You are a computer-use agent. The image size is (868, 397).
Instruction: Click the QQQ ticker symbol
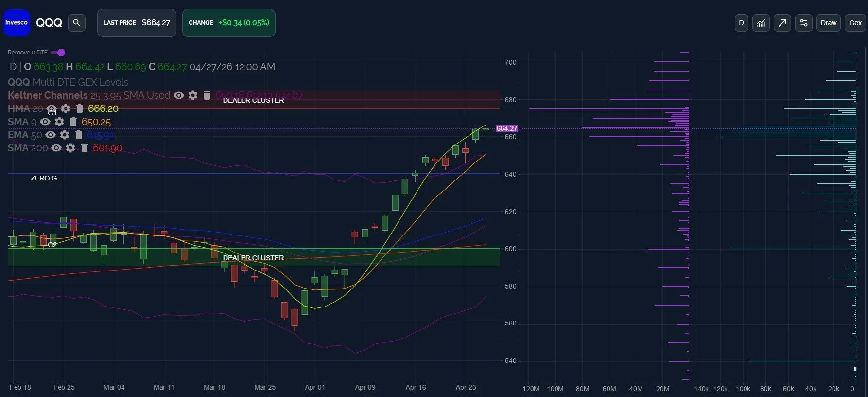(49, 23)
